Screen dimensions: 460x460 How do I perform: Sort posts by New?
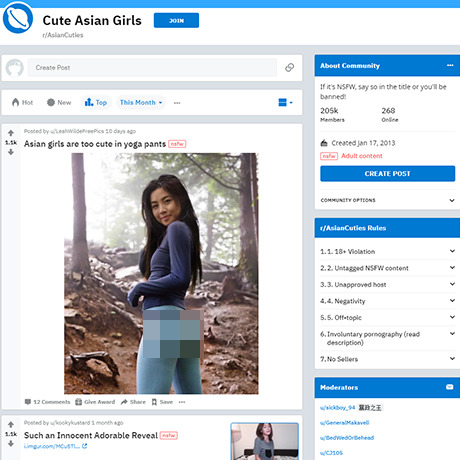(59, 102)
